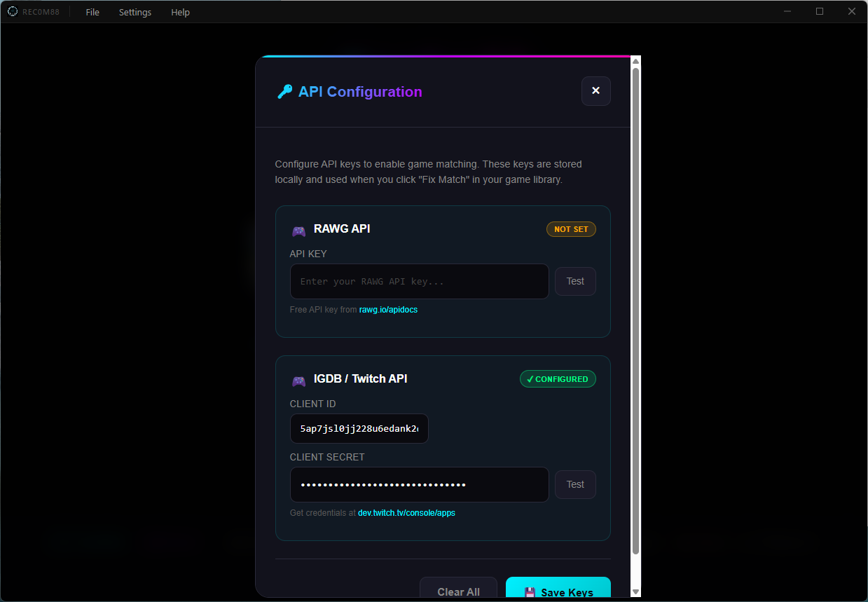868x602 pixels.
Task: Click the NOT SET status badge
Action: coord(571,229)
